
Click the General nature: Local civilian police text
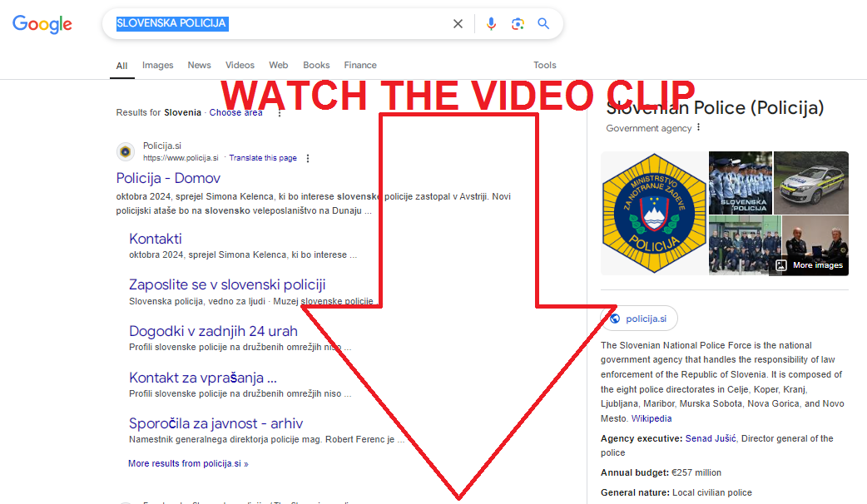click(x=676, y=492)
